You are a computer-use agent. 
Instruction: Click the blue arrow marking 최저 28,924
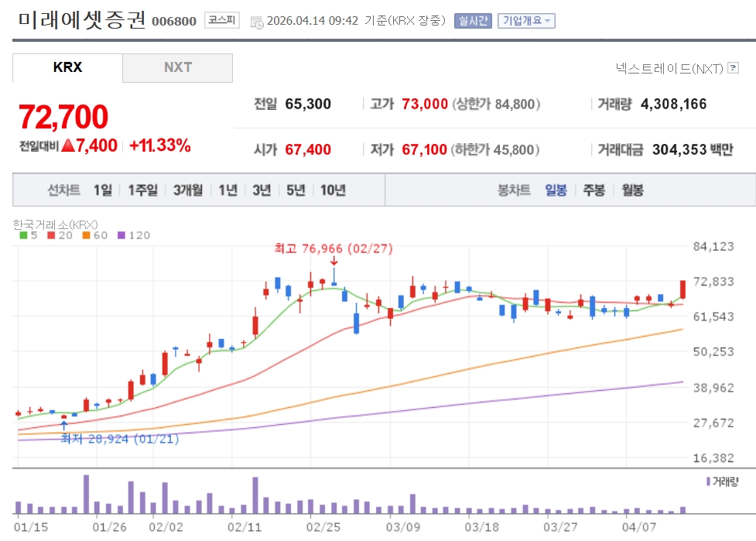[64, 425]
